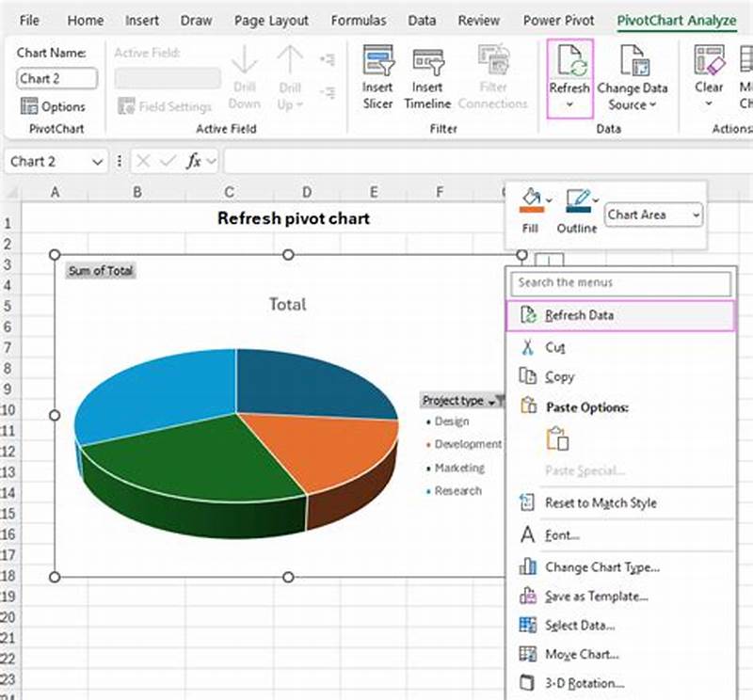The width and height of the screenshot is (753, 700).
Task: Open the Chart Area element dropdown
Action: coord(652,215)
